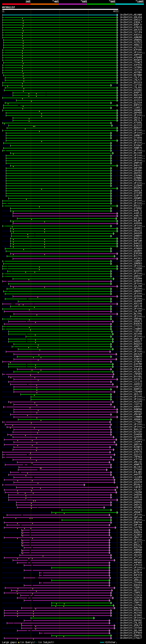Select the UniRef100_Q5CUL2 label
146x644 pixels.
131,118
